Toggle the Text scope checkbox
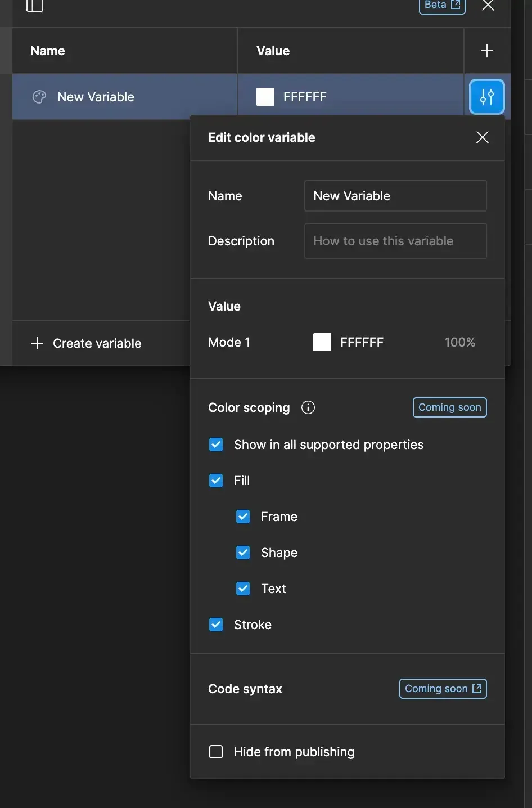Screen dimensions: 532x808 coord(243,589)
